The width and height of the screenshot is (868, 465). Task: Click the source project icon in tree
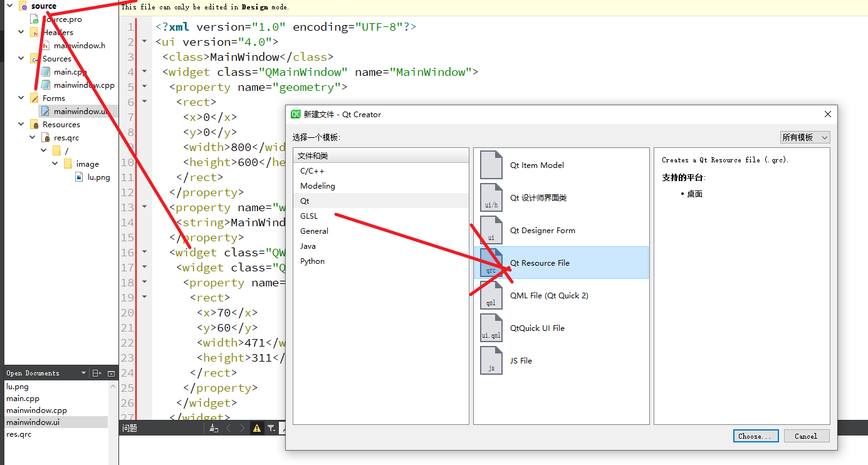pos(23,6)
